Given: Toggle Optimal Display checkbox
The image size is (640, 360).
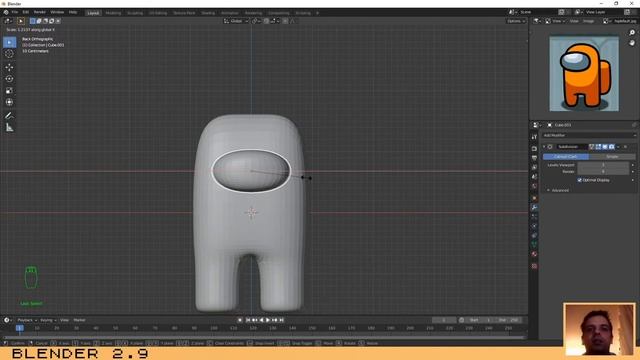Looking at the screenshot, I should click(580, 180).
